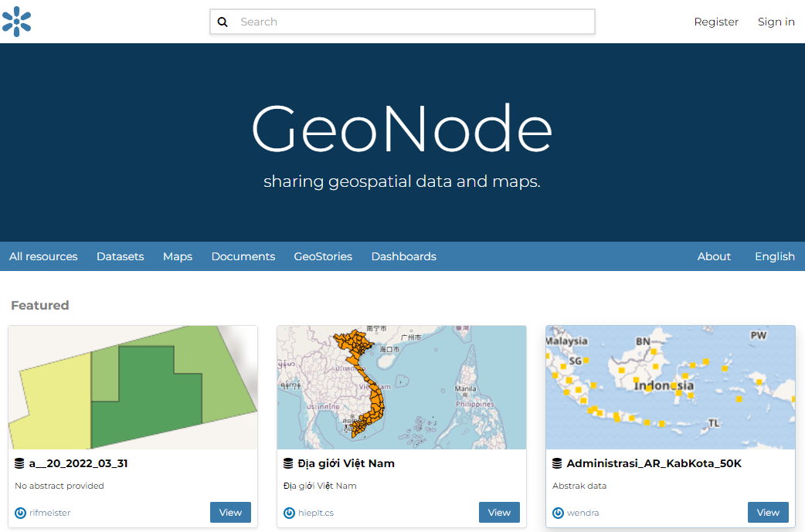Go to the Maps section
805x532 pixels.
pos(178,256)
